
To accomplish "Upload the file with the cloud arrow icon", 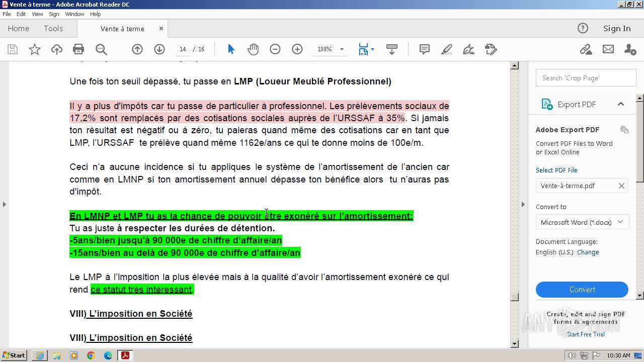I will [57, 49].
